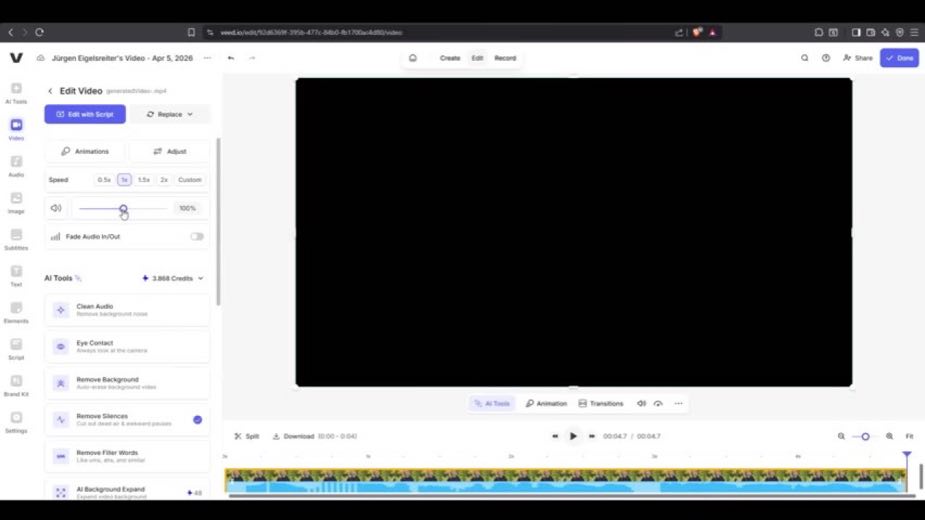Set speed to 2x
The width and height of the screenshot is (925, 520).
click(x=164, y=179)
